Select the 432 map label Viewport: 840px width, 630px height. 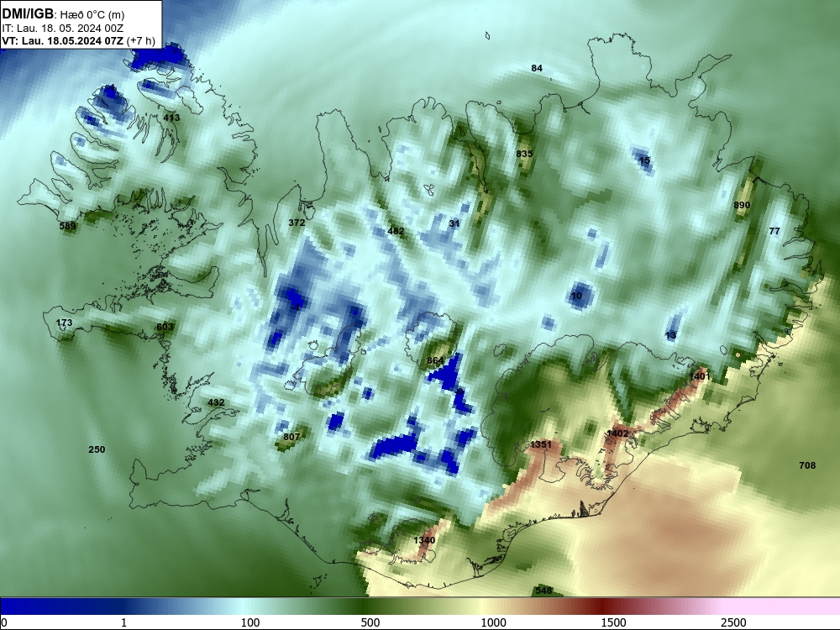[217, 403]
